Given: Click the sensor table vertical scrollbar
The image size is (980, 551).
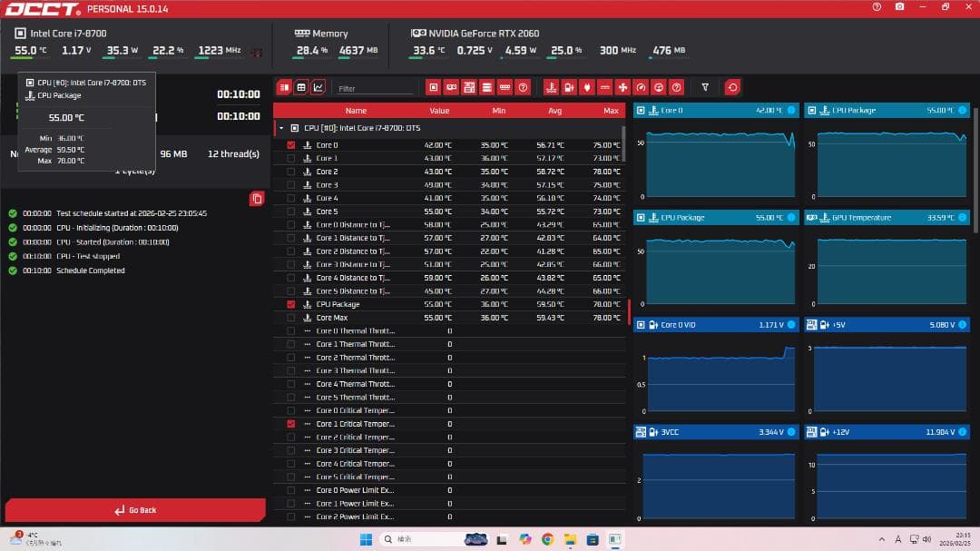Looking at the screenshot, I should tap(623, 143).
